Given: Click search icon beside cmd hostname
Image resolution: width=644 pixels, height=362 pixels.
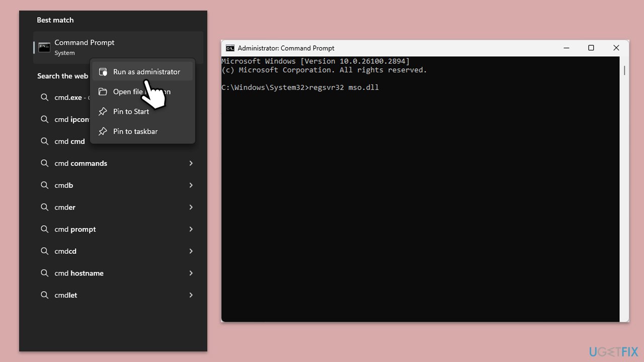Looking at the screenshot, I should click(x=45, y=273).
